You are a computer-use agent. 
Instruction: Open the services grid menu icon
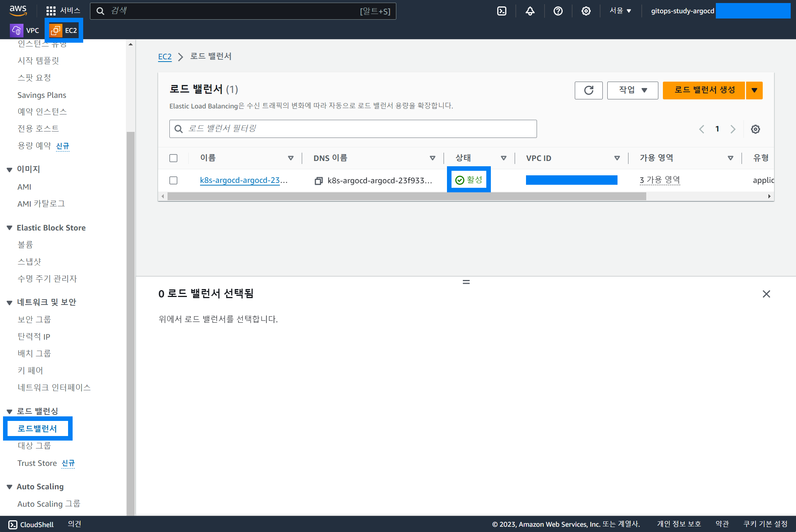click(x=51, y=11)
